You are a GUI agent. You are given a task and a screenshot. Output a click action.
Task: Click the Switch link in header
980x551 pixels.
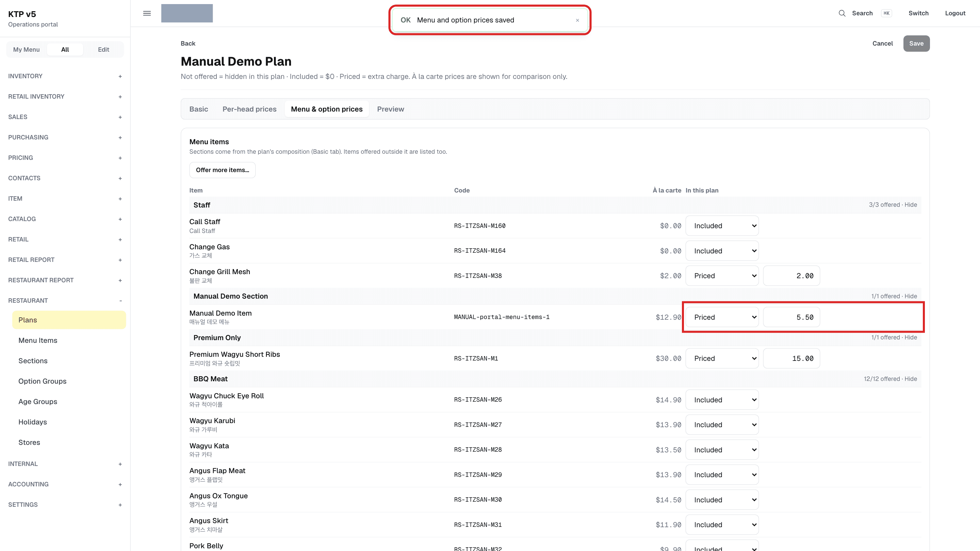click(x=918, y=13)
